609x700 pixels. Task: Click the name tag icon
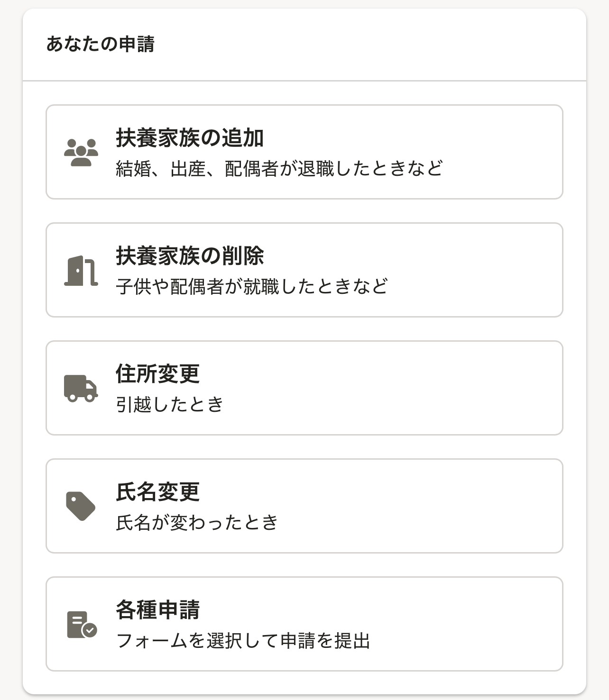81,506
